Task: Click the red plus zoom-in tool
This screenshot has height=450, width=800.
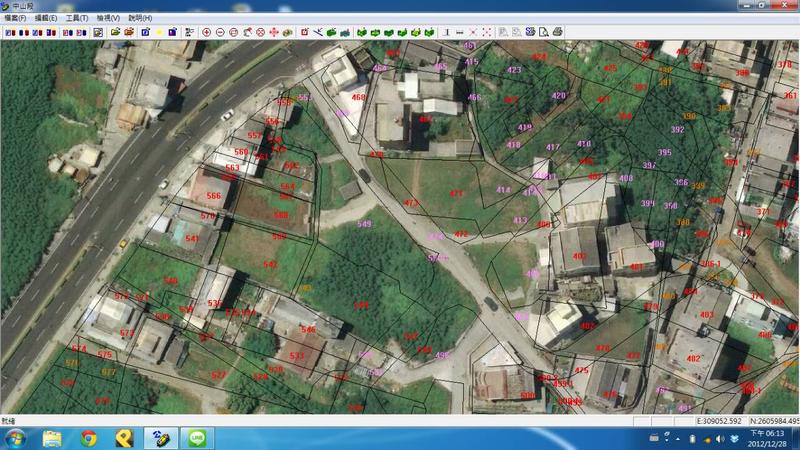Action: coord(206,32)
